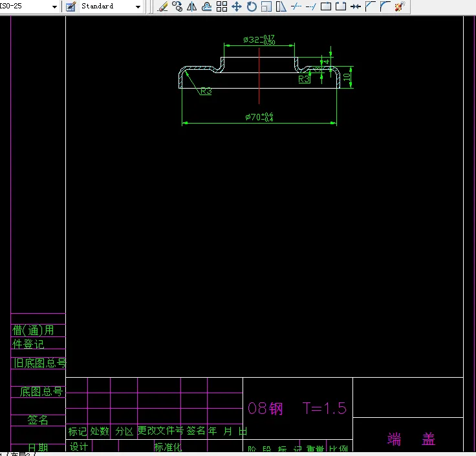
Task: Click the T=1.5 thickness text
Action: [324, 408]
